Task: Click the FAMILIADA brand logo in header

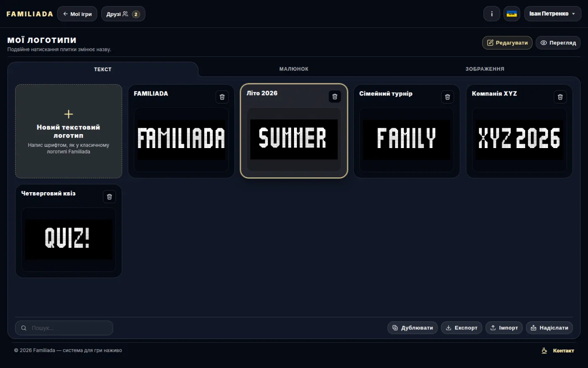Action: point(30,14)
